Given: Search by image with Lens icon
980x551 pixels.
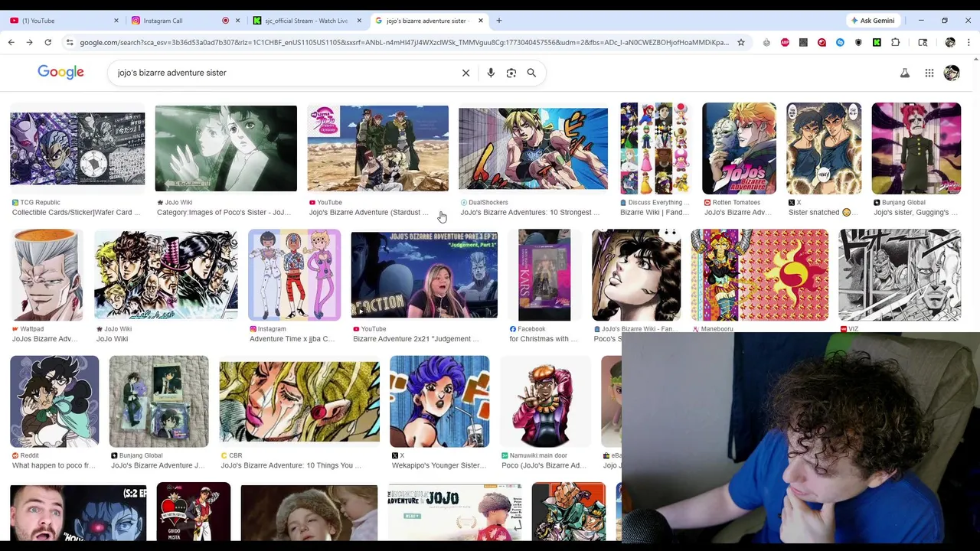Looking at the screenshot, I should tap(511, 73).
